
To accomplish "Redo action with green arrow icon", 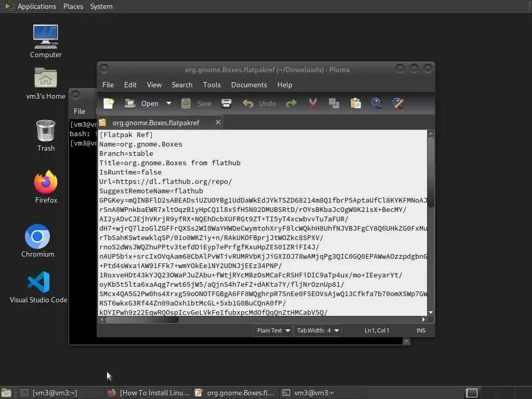I will click(x=291, y=103).
